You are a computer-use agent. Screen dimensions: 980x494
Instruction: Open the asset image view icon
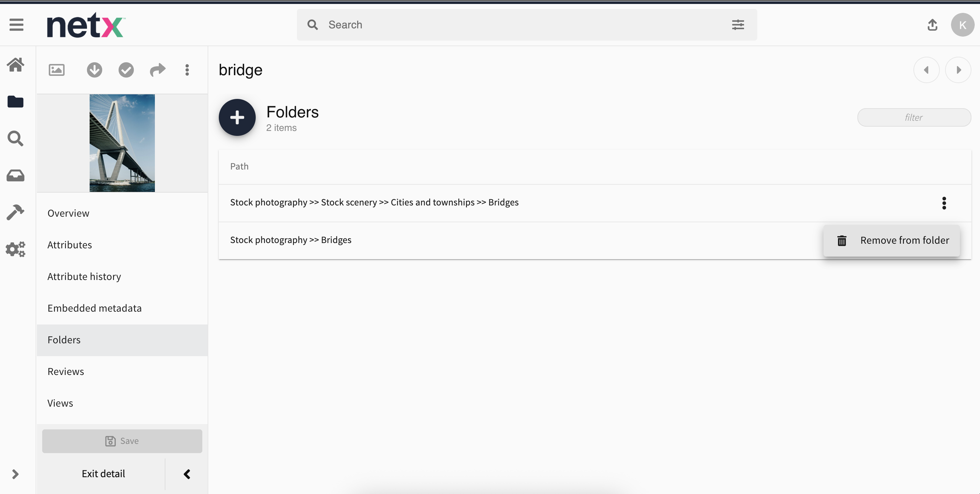(x=57, y=70)
